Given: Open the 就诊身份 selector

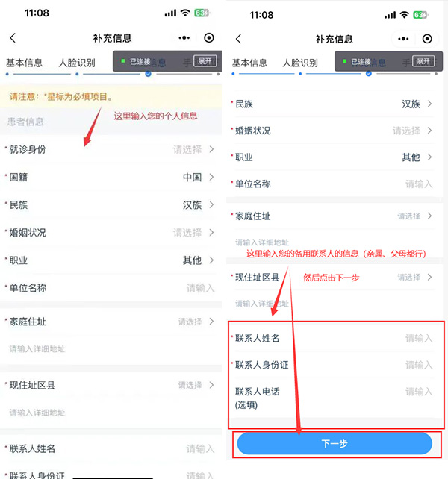Looking at the screenshot, I should pyautogui.click(x=111, y=149).
